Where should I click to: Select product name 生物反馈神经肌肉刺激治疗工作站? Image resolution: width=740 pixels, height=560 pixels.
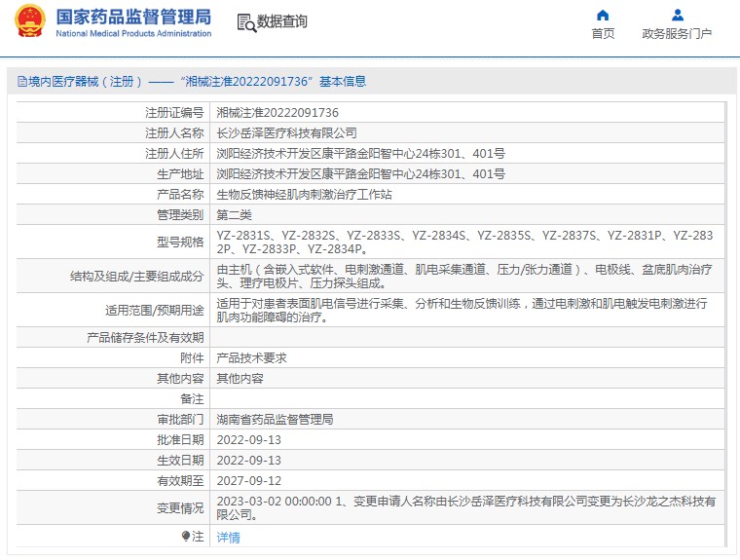coord(304,195)
